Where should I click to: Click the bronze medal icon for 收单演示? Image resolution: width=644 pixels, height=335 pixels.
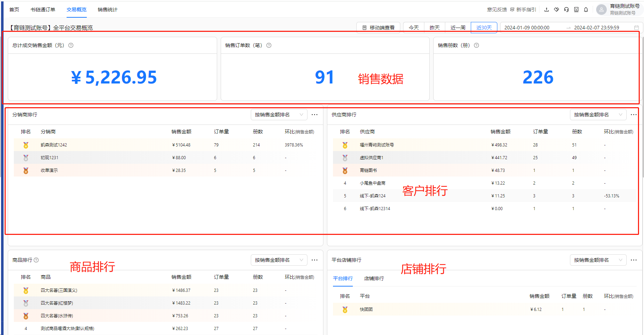[26, 171]
